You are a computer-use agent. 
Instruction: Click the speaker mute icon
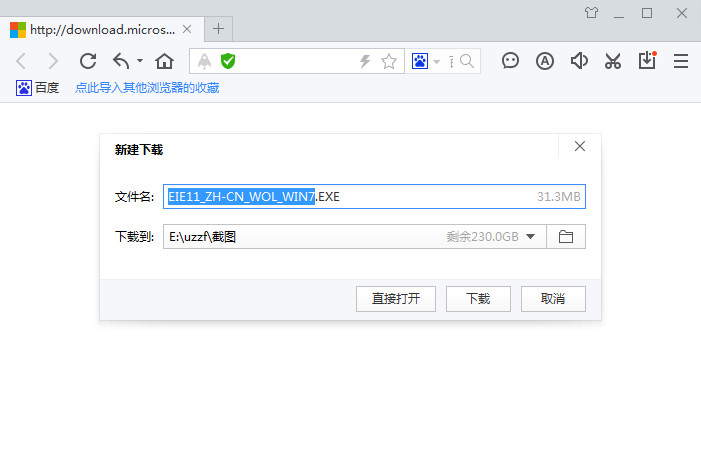(x=579, y=61)
